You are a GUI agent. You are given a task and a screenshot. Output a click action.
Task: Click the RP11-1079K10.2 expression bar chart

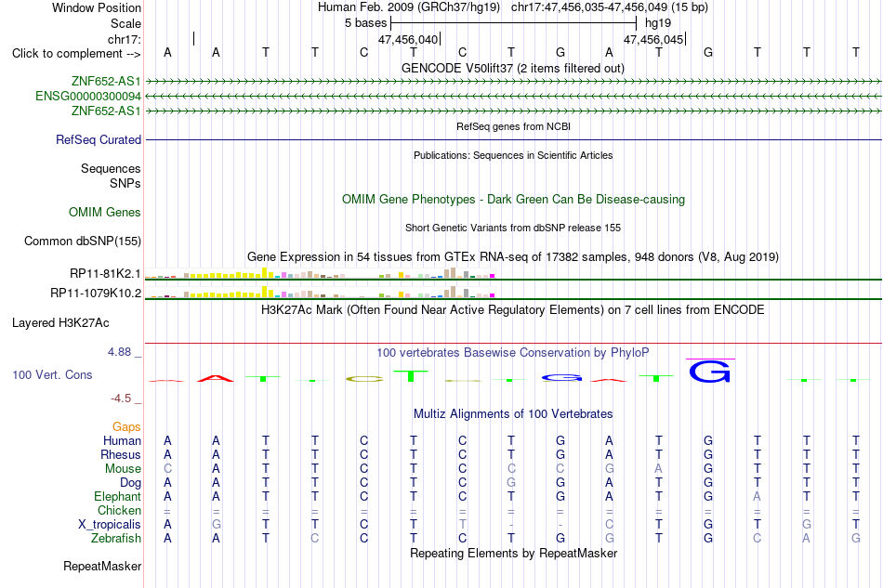320,292
